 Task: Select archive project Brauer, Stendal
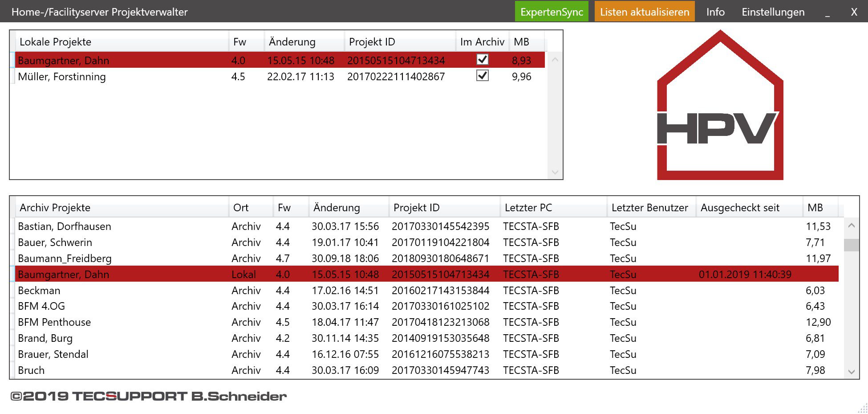pyautogui.click(x=427, y=354)
